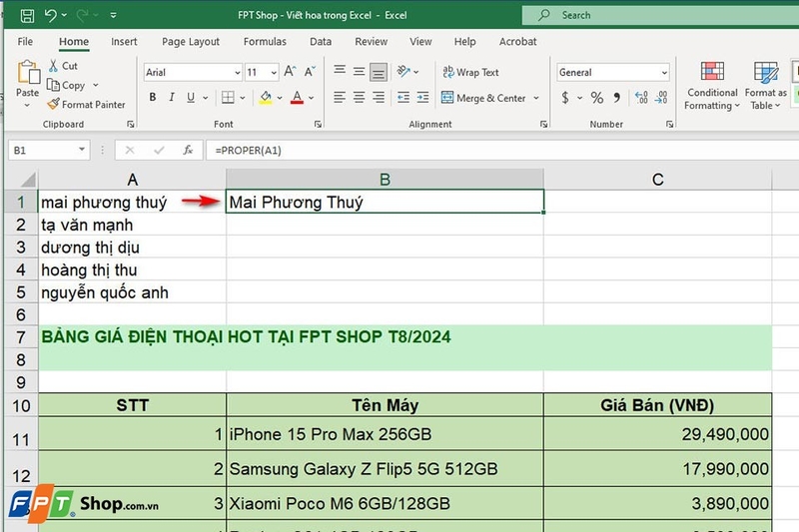Click the formula bar with =PROPER(A1)
The height and width of the screenshot is (532, 799).
502,150
